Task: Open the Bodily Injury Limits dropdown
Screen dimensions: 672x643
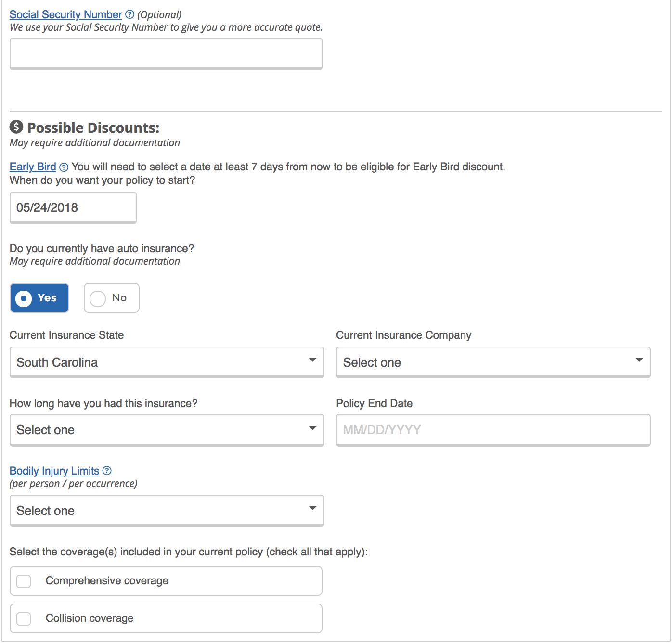Action: pyautogui.click(x=166, y=510)
